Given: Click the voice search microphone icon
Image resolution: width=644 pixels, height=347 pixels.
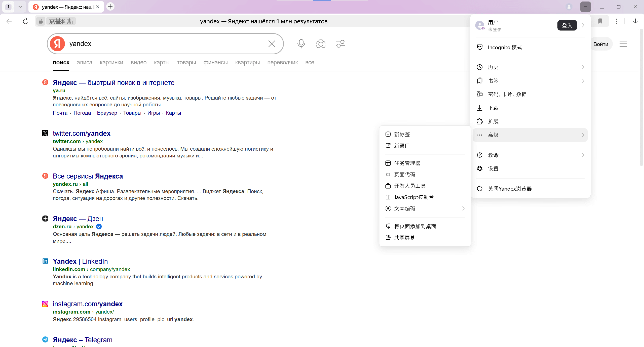Looking at the screenshot, I should pyautogui.click(x=301, y=44).
